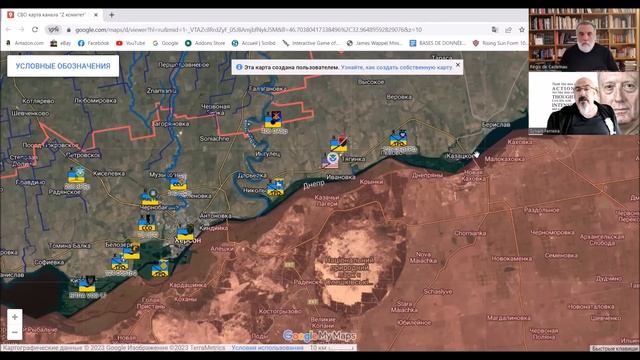The width and height of the screenshot is (640, 360).
Task: Click the Казацкое label on the river
Action: coord(460,156)
